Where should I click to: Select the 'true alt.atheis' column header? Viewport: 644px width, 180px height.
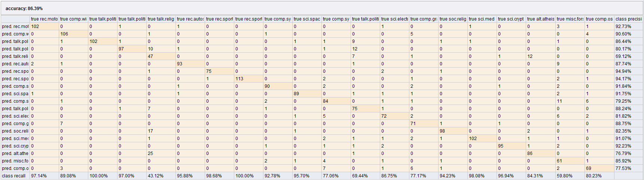pos(540,19)
